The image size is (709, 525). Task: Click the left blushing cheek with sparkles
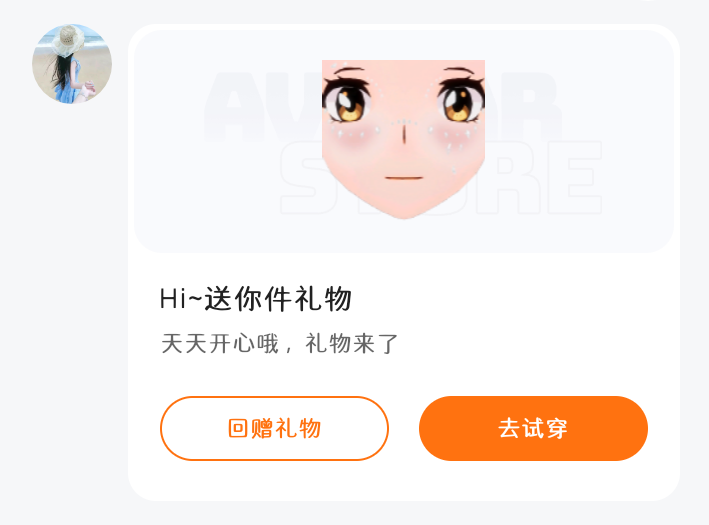click(357, 136)
